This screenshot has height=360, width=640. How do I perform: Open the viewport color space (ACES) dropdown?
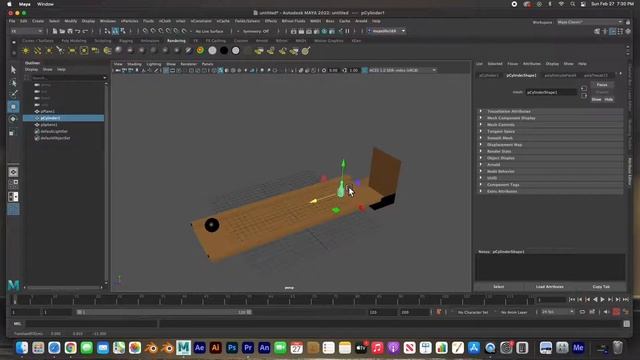[x=402, y=70]
